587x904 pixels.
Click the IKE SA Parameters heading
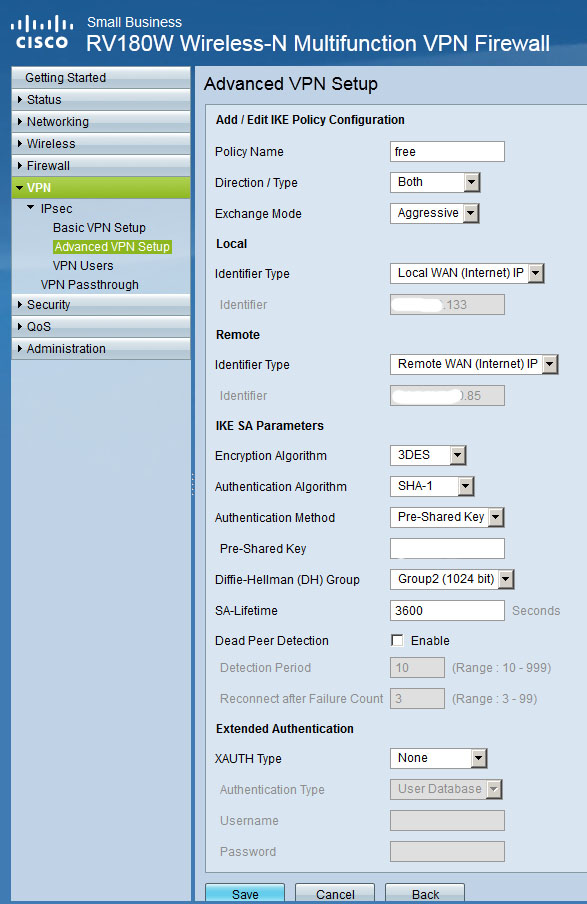pos(269,425)
